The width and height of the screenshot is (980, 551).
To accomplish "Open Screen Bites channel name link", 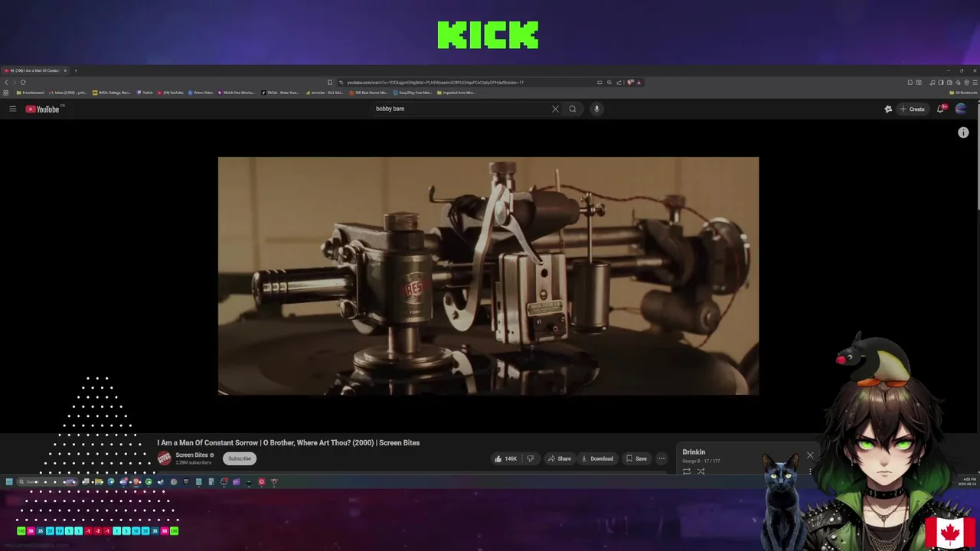I will point(191,455).
